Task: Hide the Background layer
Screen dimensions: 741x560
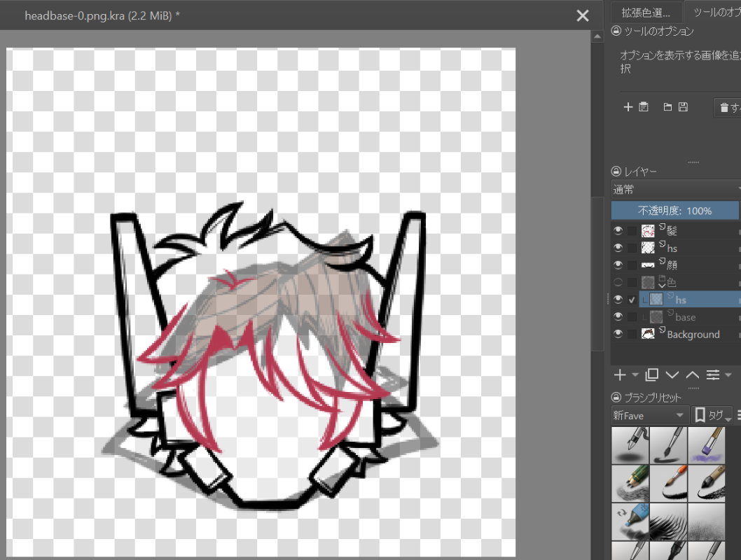Action: point(618,334)
